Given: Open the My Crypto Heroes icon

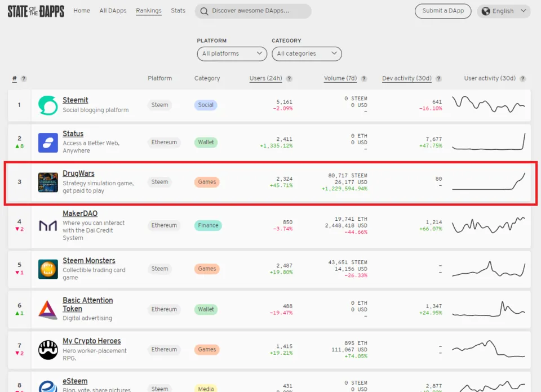Looking at the screenshot, I should (x=48, y=350).
